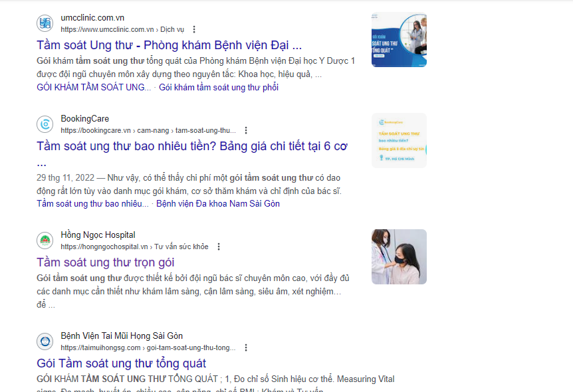Follow the 'Bệnh viện Đa khoa Nam Sài Gòn' sitelink
The height and width of the screenshot is (392, 573).
tap(218, 203)
